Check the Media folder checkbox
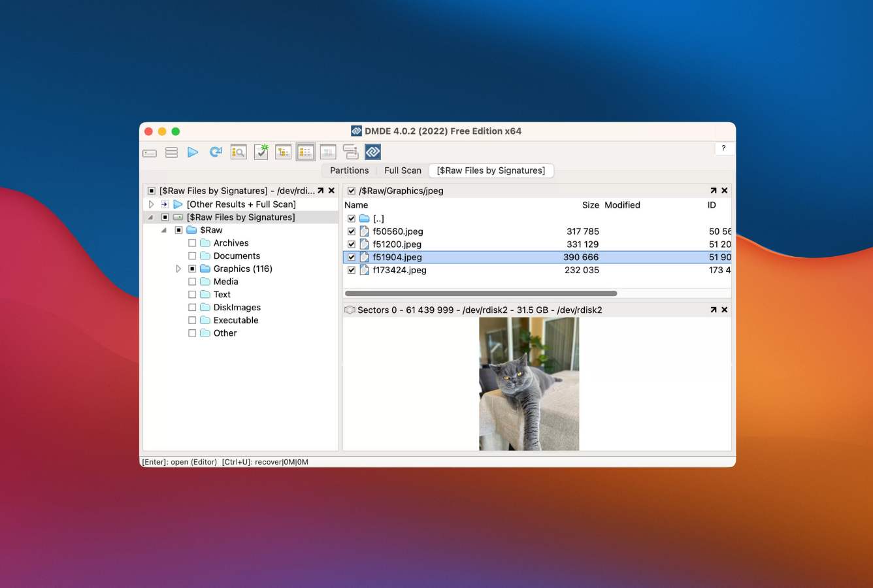 click(192, 282)
